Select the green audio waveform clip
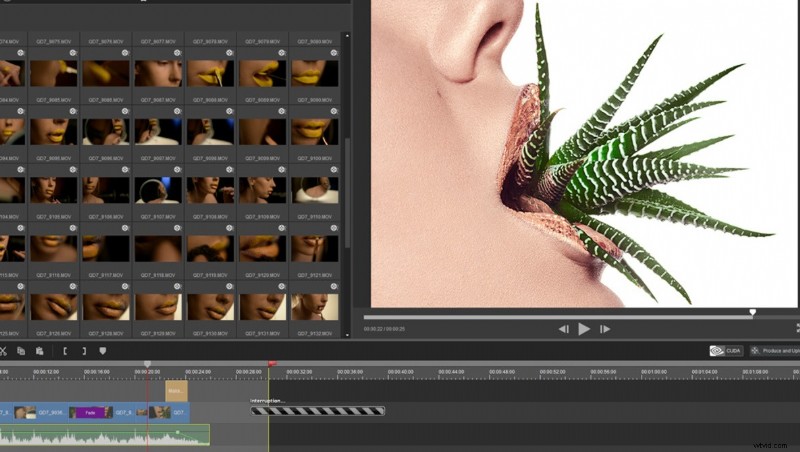 click(x=105, y=435)
